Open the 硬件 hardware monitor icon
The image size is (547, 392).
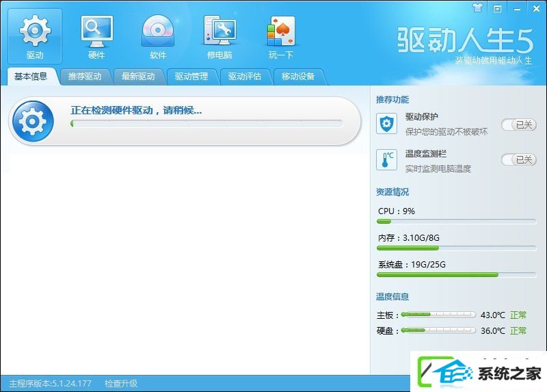click(x=96, y=36)
